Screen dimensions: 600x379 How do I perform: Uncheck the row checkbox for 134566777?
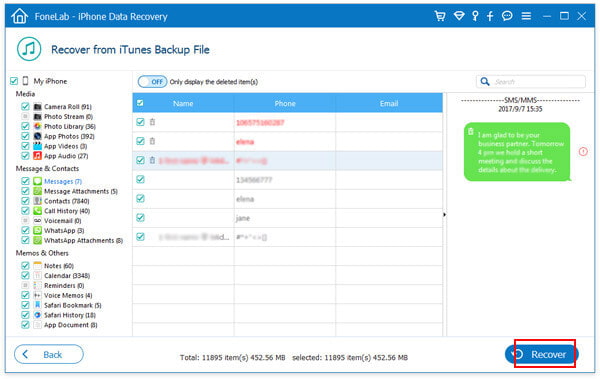pos(140,180)
